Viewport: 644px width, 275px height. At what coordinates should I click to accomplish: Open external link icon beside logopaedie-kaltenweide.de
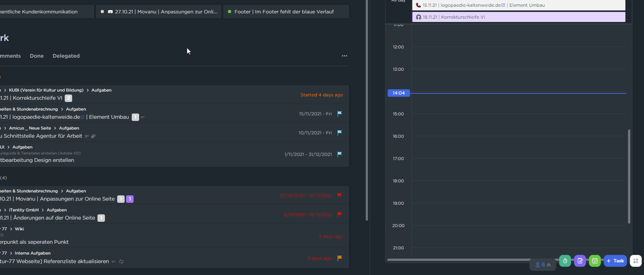click(x=83, y=117)
